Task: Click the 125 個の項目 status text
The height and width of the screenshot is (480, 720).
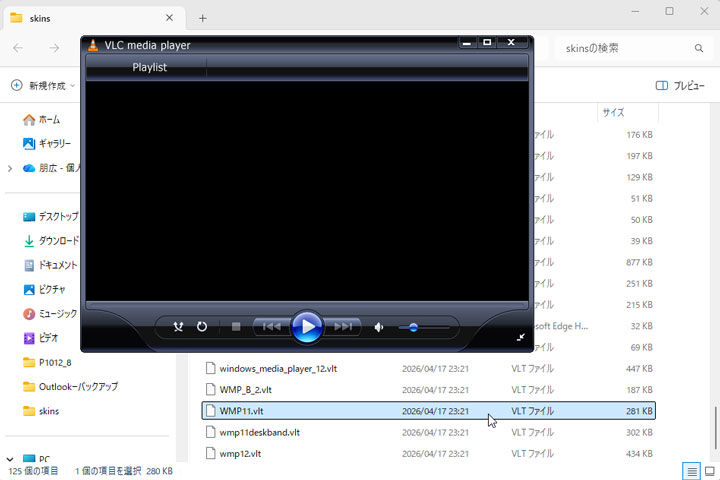Action: coord(34,471)
